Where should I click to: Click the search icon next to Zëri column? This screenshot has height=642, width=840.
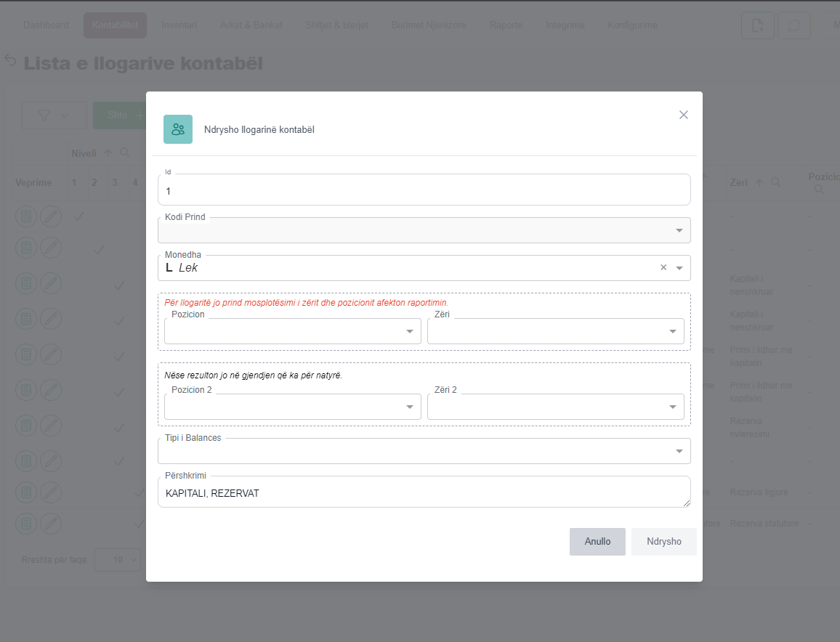click(x=776, y=183)
